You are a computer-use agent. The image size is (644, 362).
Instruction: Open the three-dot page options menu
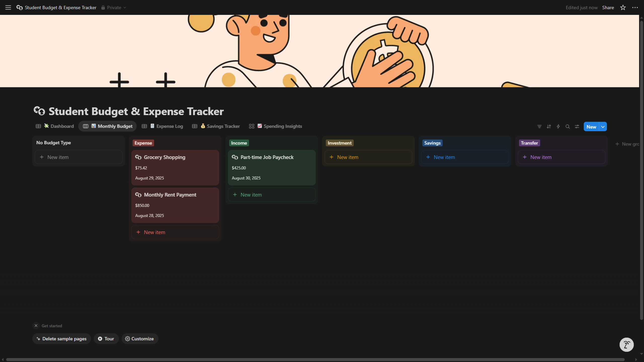coord(635,8)
